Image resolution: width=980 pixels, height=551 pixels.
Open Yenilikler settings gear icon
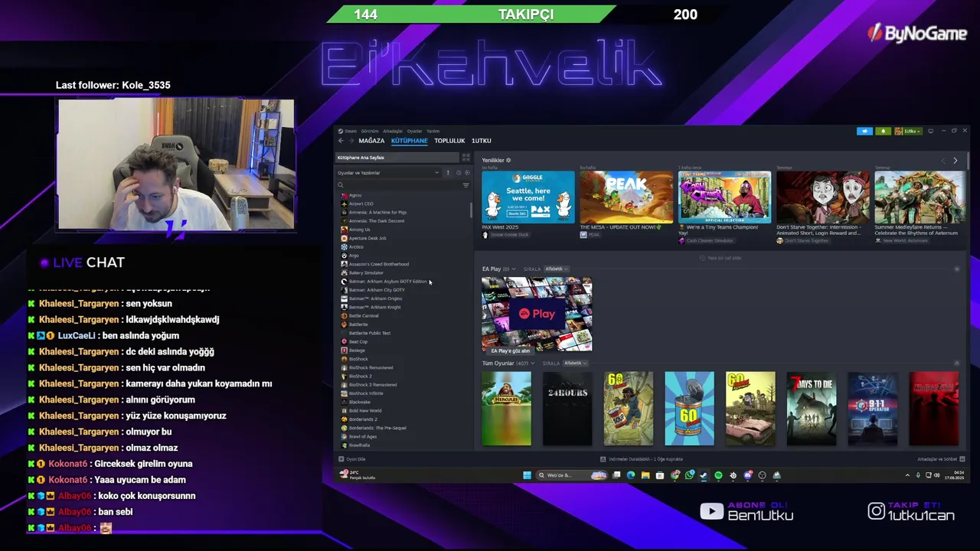(508, 161)
